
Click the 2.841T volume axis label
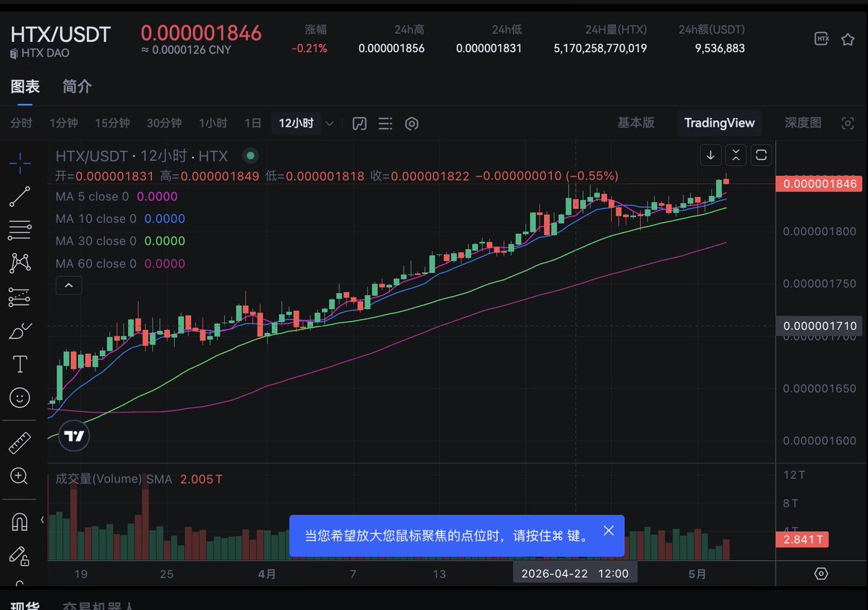pos(801,539)
